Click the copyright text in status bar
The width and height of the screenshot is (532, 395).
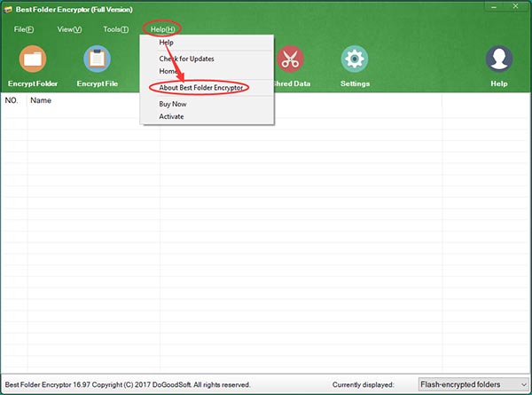tap(128, 385)
